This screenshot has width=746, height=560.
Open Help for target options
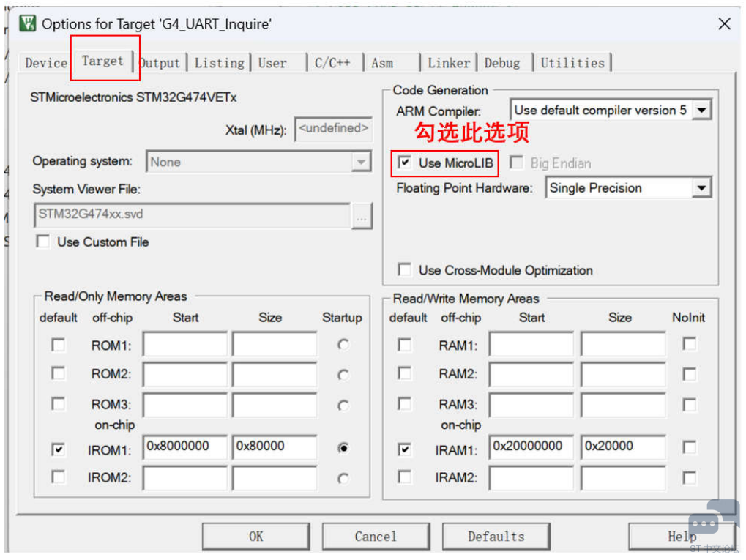point(682,537)
